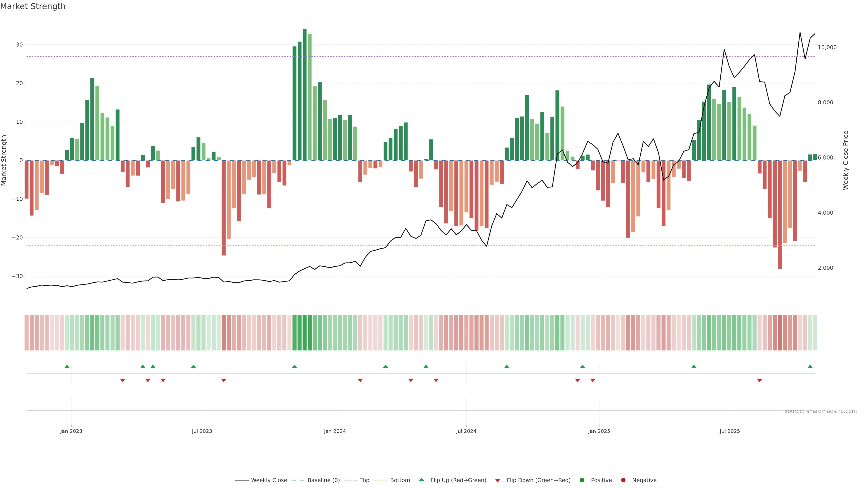Viewport: 868px width, 488px height.
Task: Click the rightmost green flip-up triangle marker
Action: (810, 366)
